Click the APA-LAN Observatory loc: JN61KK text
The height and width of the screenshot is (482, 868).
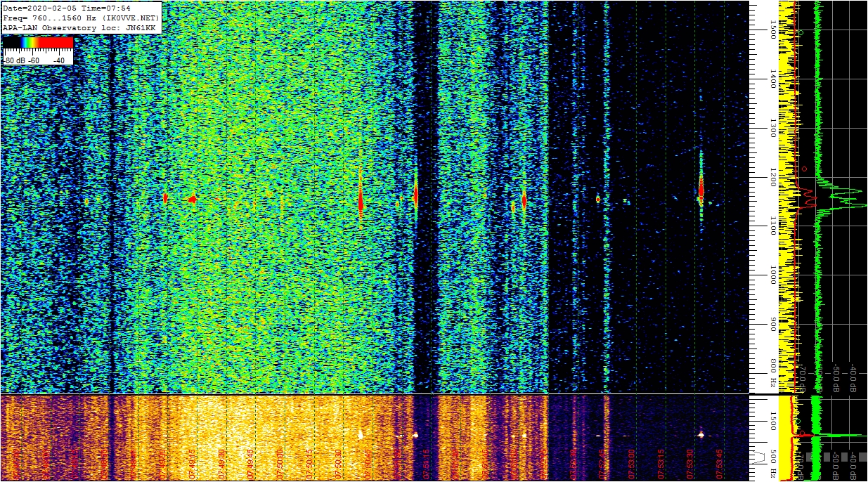tap(79, 27)
